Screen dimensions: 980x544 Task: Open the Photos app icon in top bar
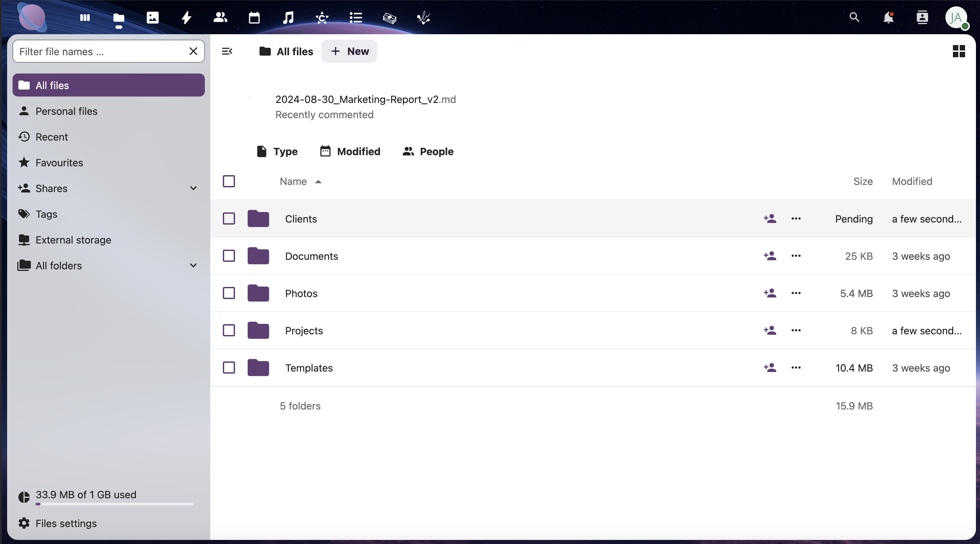[153, 18]
